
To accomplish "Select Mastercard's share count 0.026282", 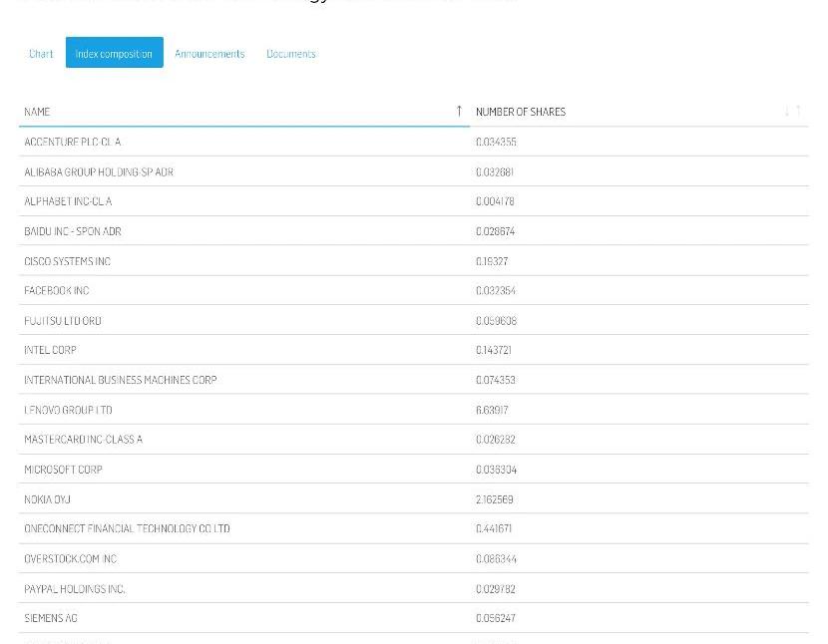I will tap(496, 440).
